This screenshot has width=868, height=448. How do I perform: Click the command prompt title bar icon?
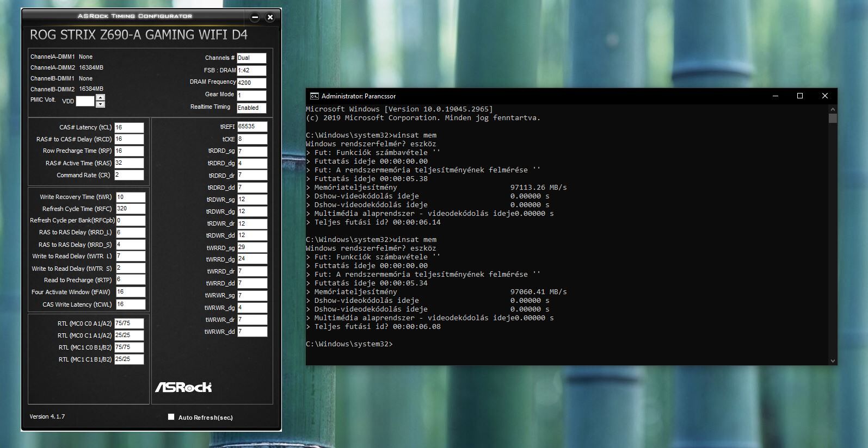pyautogui.click(x=314, y=96)
